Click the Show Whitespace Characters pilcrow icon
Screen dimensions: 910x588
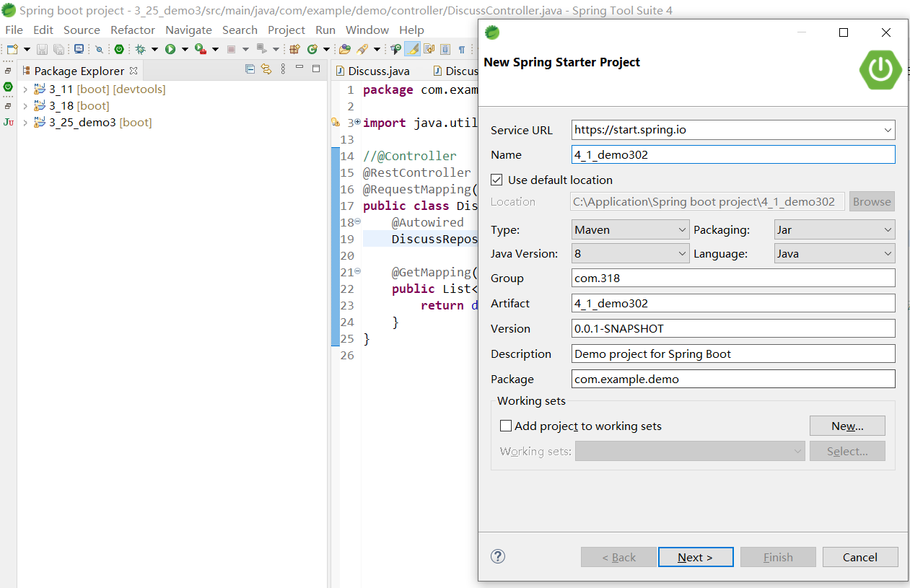pos(462,49)
